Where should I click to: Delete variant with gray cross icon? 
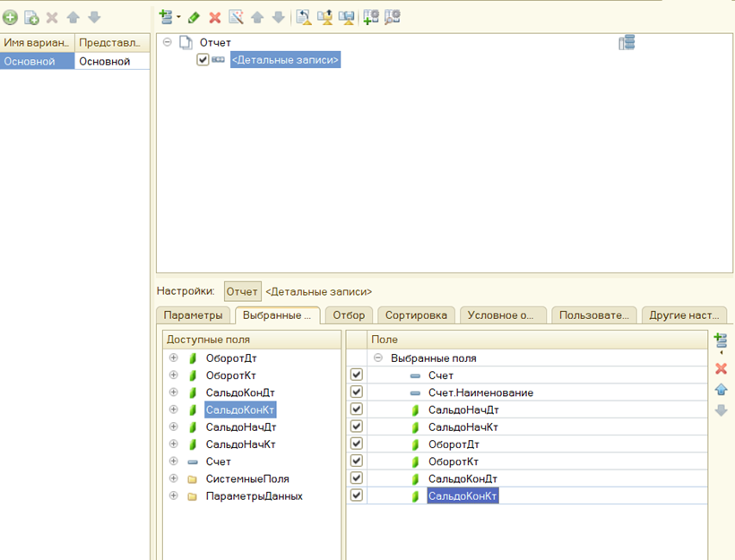coord(52,18)
